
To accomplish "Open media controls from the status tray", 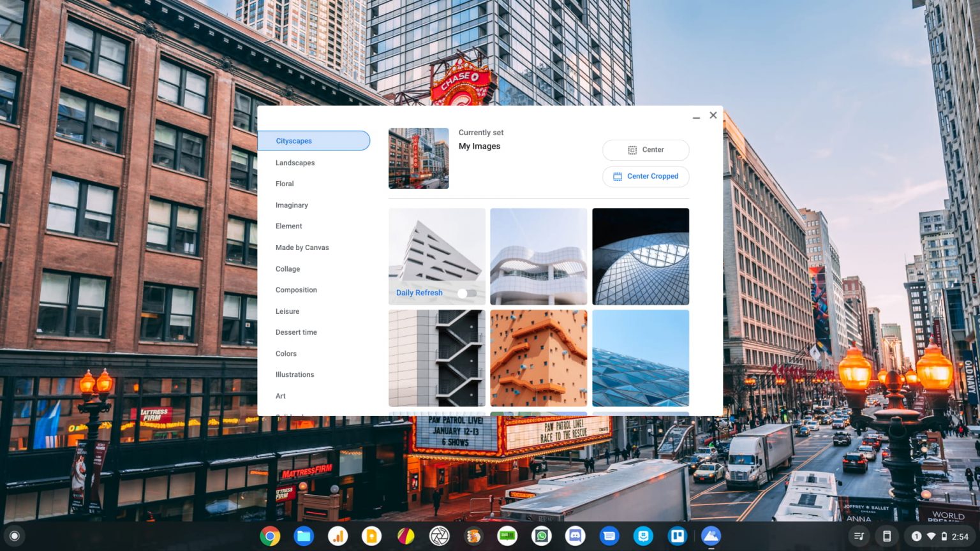I will coord(858,536).
